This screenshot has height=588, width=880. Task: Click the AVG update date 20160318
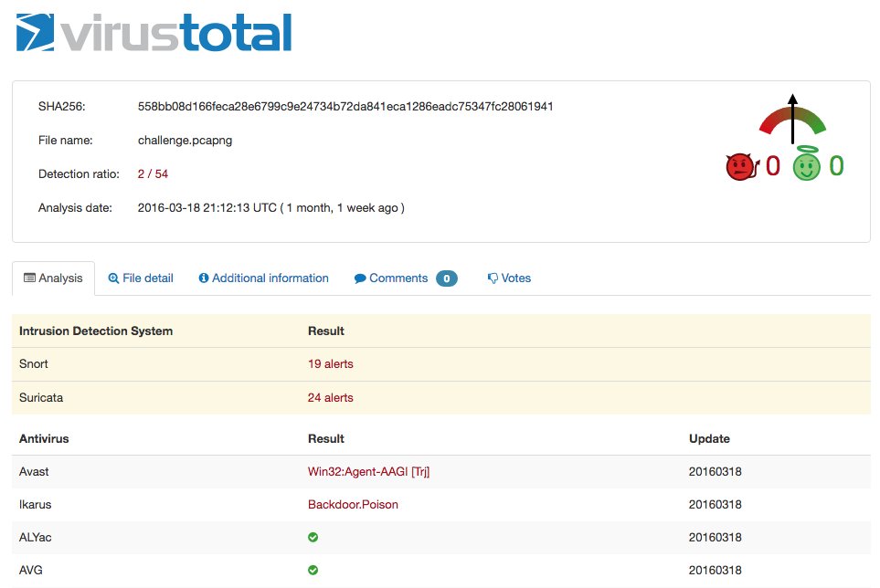[715, 570]
